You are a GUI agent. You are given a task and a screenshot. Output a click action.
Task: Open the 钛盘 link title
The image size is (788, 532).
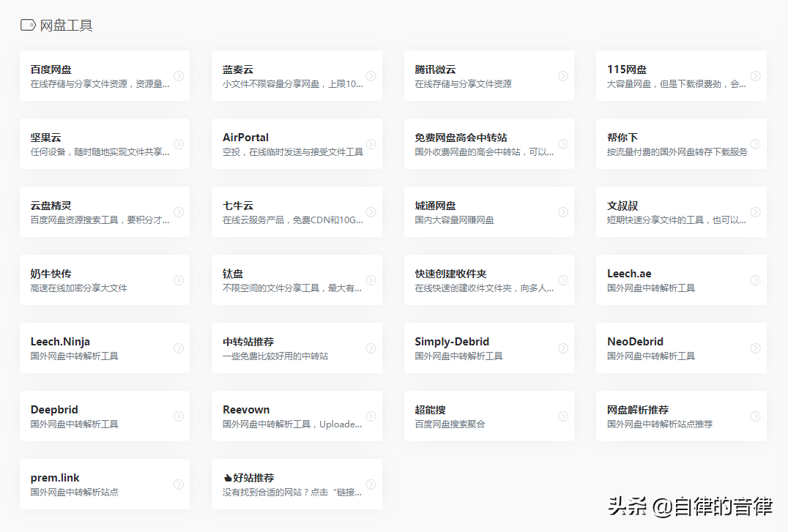tap(233, 274)
